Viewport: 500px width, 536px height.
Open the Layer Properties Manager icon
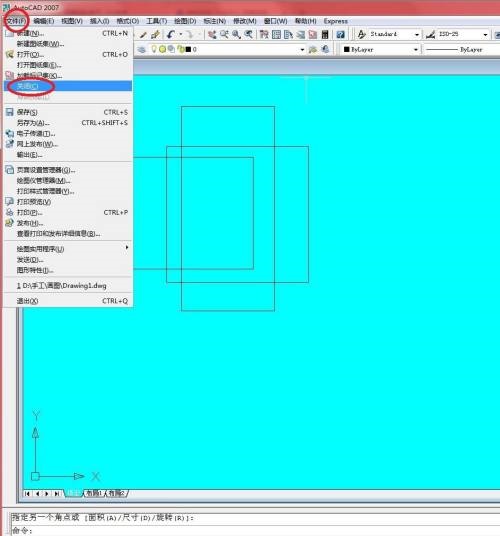point(141,50)
